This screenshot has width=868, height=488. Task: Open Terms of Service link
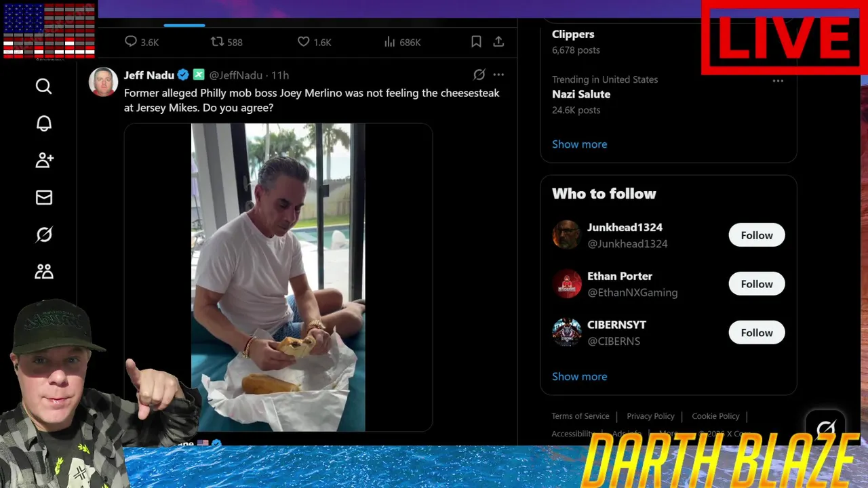(580, 416)
